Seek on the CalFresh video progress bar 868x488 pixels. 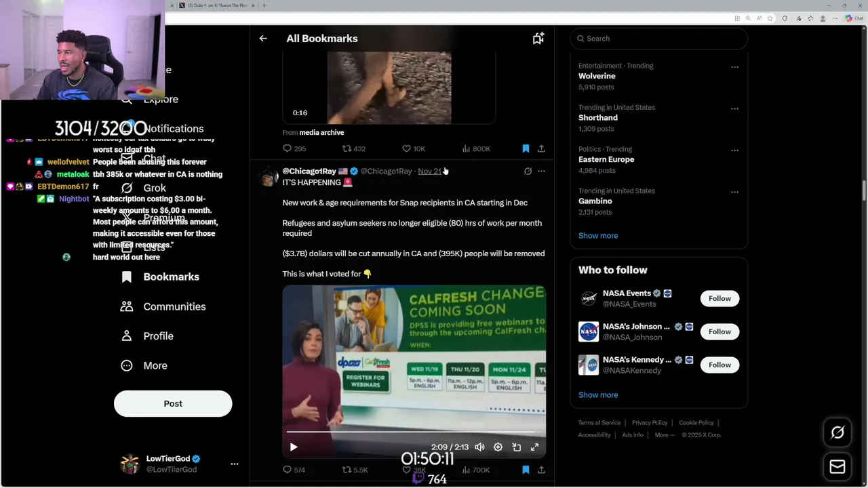tap(414, 432)
